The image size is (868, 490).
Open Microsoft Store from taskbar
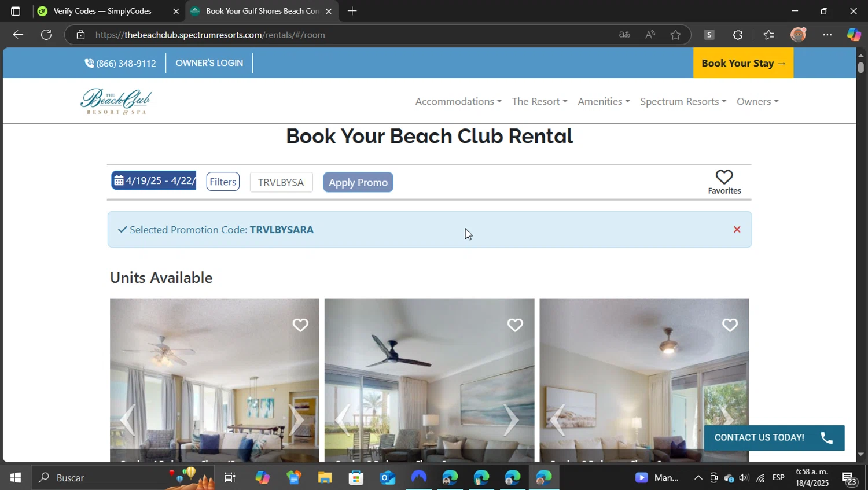356,478
